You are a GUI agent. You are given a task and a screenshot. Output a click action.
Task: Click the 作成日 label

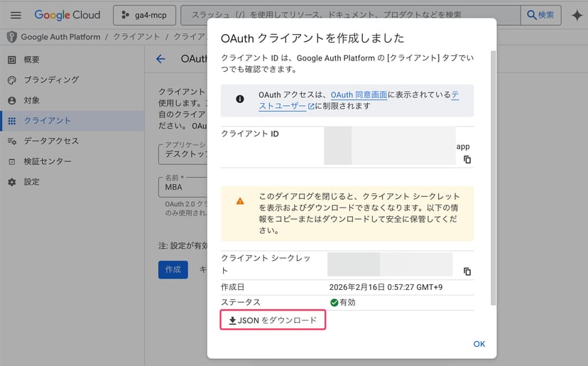(x=232, y=287)
